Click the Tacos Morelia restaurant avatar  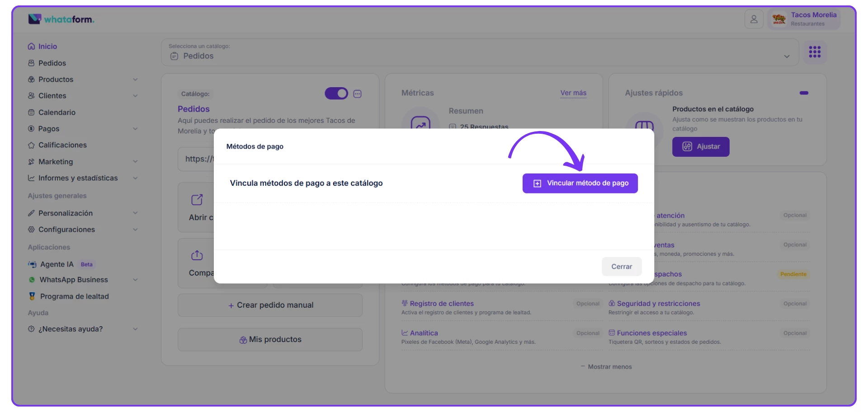pyautogui.click(x=779, y=19)
